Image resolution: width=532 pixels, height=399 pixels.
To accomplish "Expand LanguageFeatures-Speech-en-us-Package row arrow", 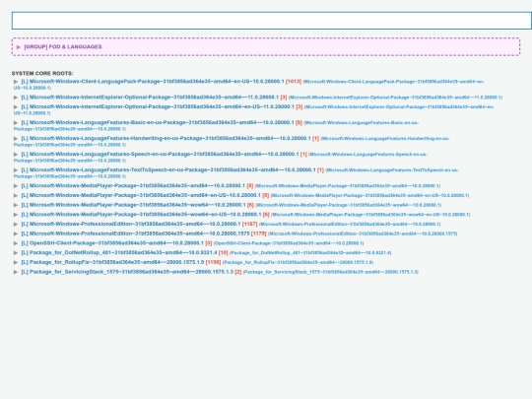I will point(16,155).
